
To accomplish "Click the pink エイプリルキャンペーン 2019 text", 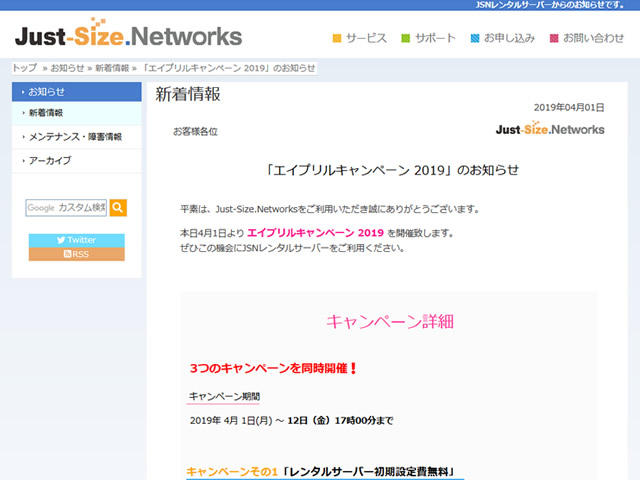I will (x=315, y=233).
